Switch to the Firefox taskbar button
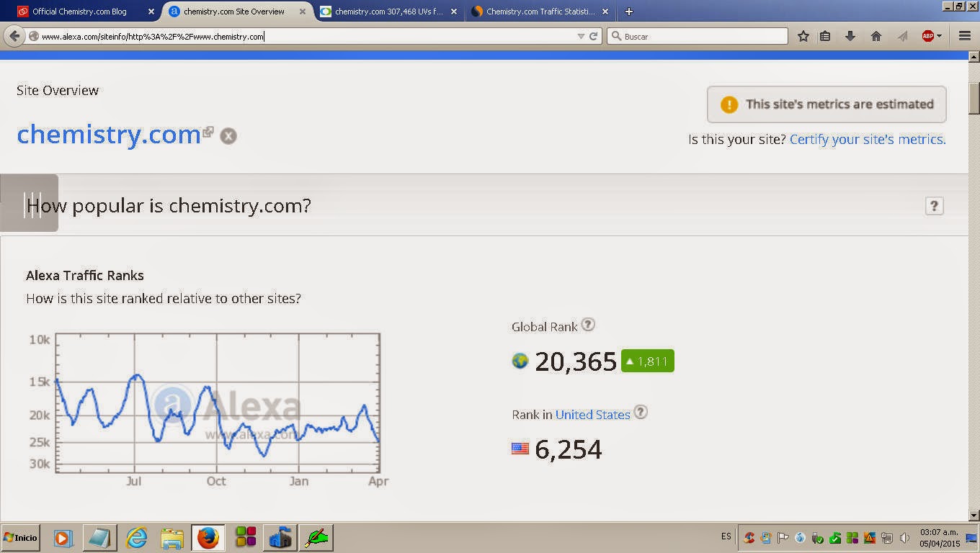Viewport: 980px width, 553px height. pos(208,537)
